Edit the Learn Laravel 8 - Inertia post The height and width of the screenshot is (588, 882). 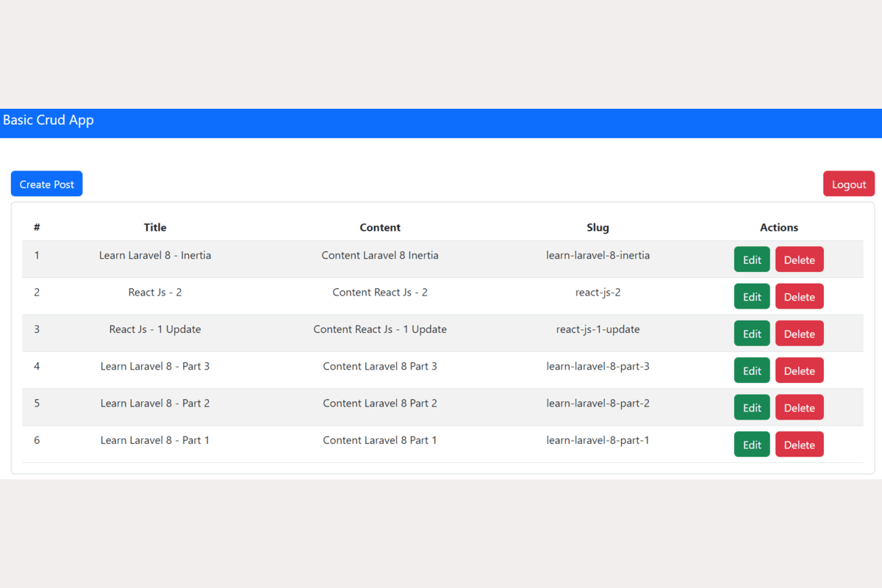pyautogui.click(x=751, y=259)
